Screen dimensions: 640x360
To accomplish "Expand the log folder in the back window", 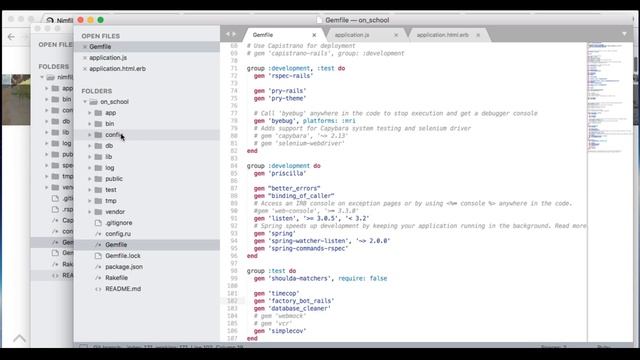I will pos(47,143).
